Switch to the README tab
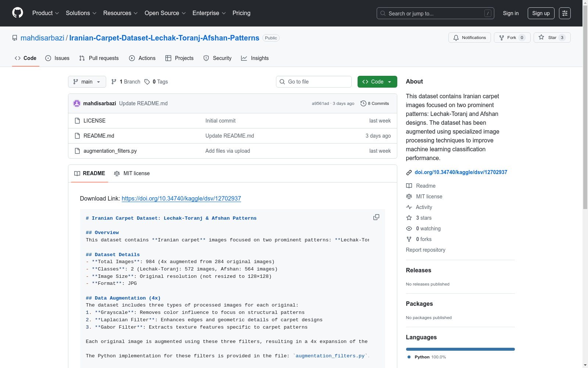The height and width of the screenshot is (368, 588). (90, 173)
